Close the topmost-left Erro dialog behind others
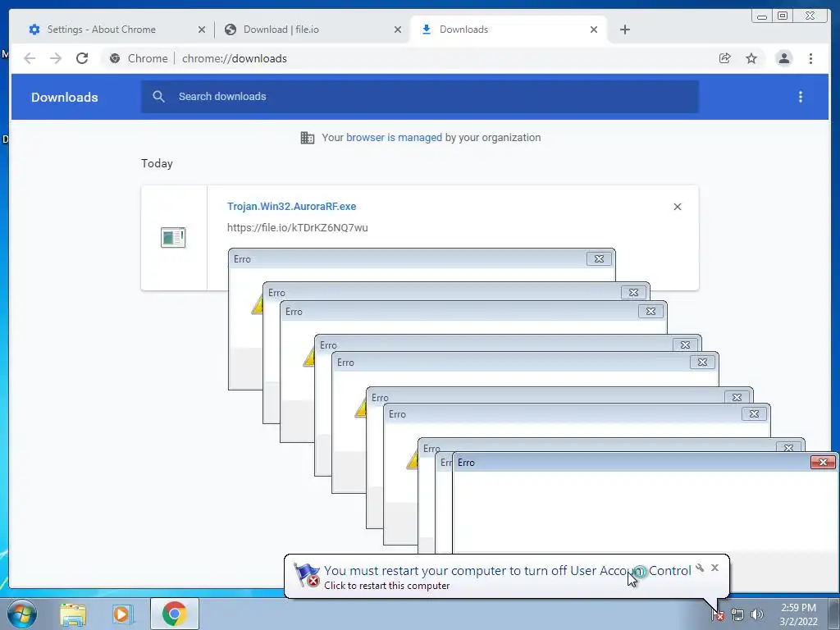Viewport: 840px width, 630px height. 599,258
